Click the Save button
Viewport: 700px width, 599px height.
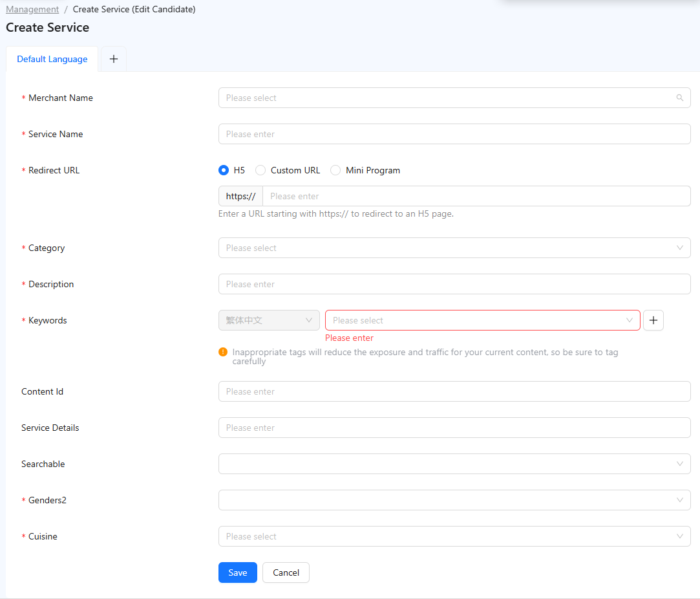point(237,572)
